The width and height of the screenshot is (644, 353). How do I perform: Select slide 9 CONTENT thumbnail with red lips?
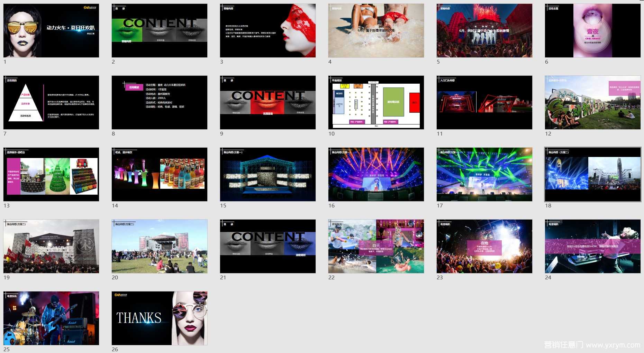pos(268,102)
